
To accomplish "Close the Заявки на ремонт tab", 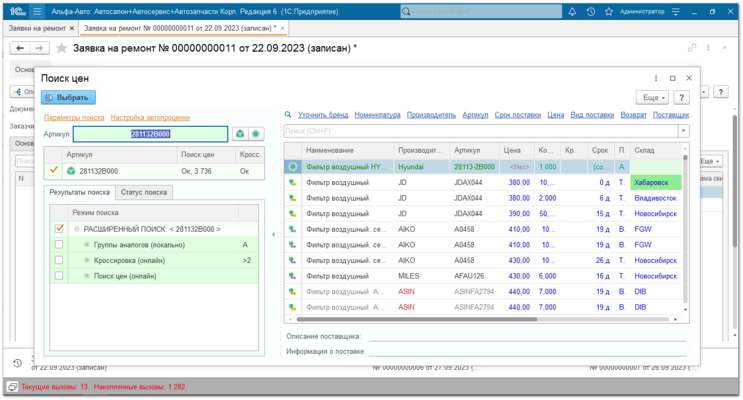I will 72,28.
